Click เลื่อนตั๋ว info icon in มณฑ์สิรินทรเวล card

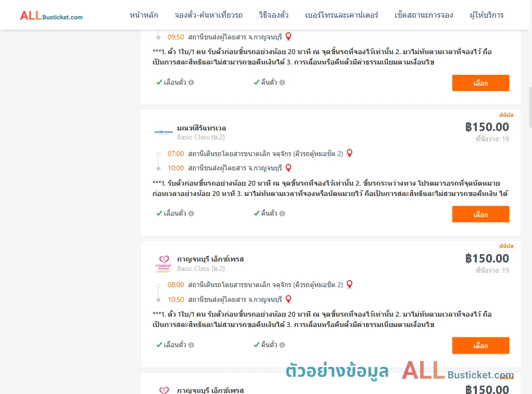pyautogui.click(x=191, y=213)
